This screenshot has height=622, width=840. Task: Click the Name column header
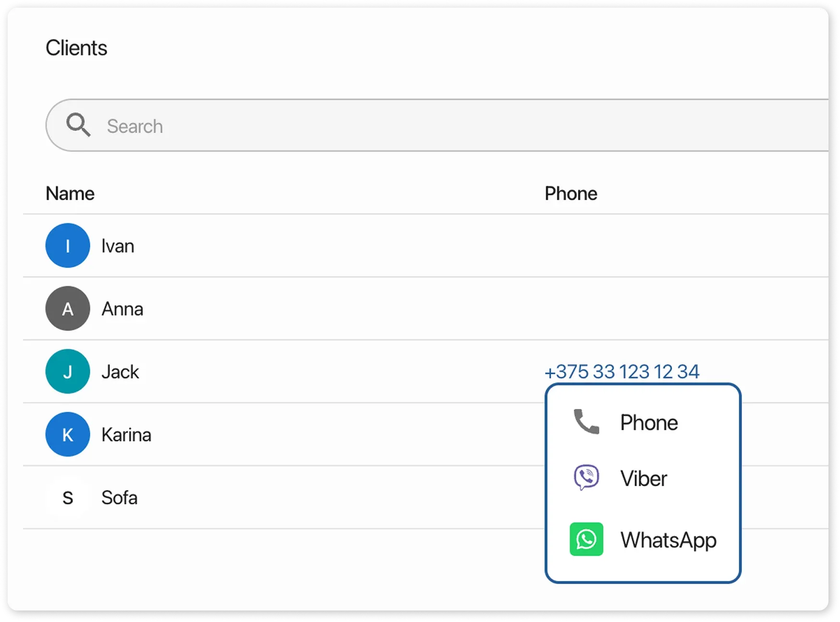coord(70,194)
